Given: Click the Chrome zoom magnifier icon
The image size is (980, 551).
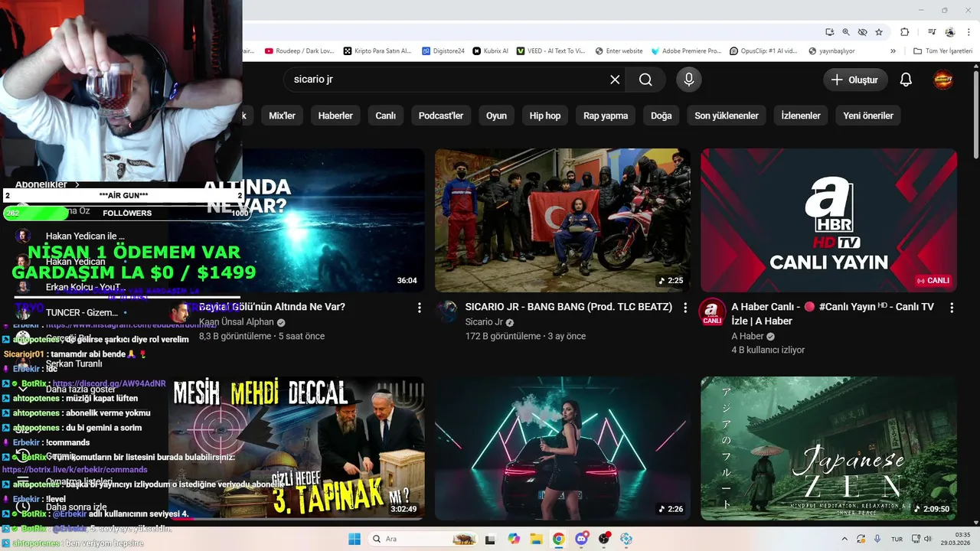Looking at the screenshot, I should pos(846,32).
